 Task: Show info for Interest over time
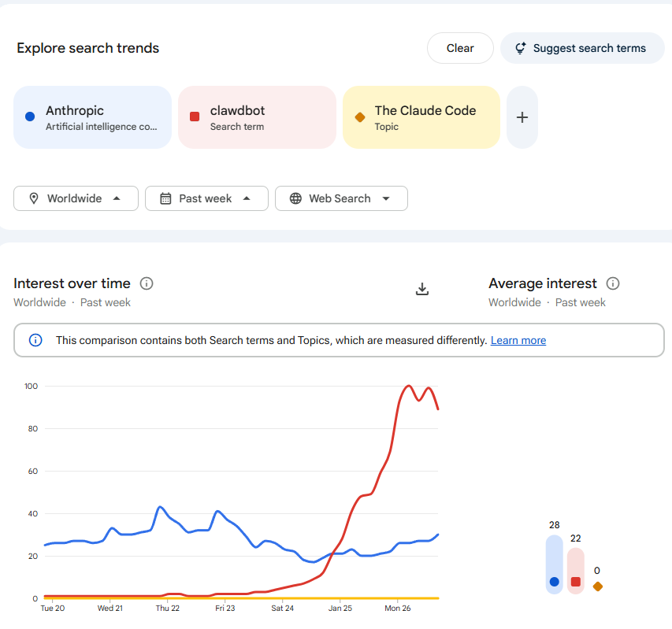tap(147, 283)
